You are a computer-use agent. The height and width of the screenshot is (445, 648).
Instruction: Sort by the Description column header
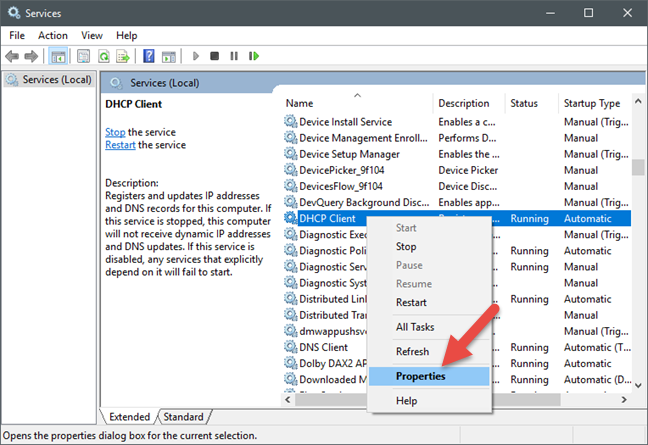click(x=469, y=103)
